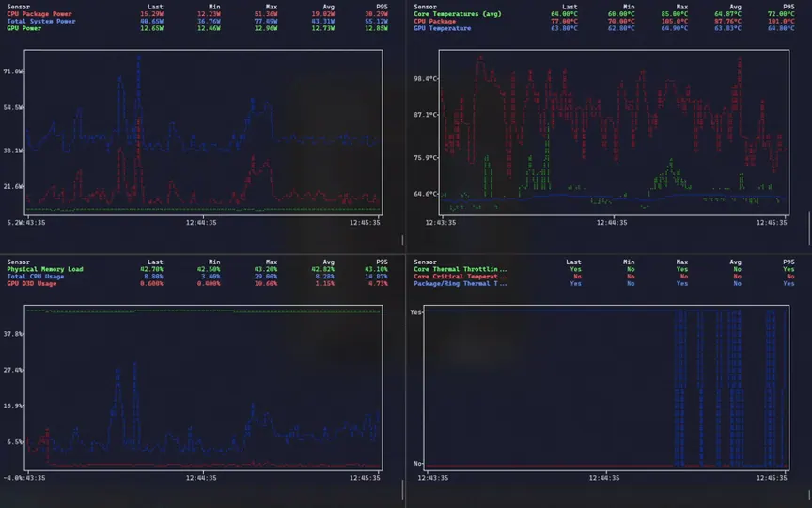Click the Core Critical Temperature P95 value No
This screenshot has width=812, height=508.
pos(790,277)
